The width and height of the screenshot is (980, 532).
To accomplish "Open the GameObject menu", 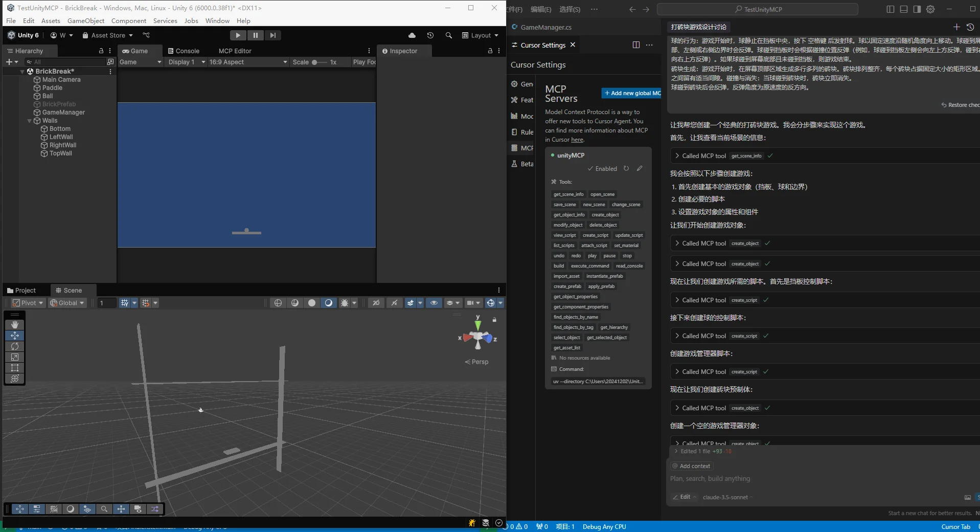I will tap(86, 21).
